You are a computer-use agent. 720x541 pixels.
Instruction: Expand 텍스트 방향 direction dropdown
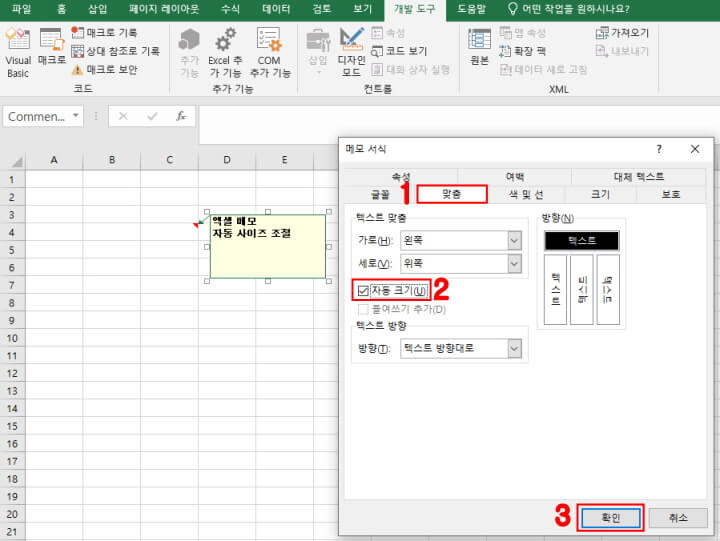click(x=514, y=349)
